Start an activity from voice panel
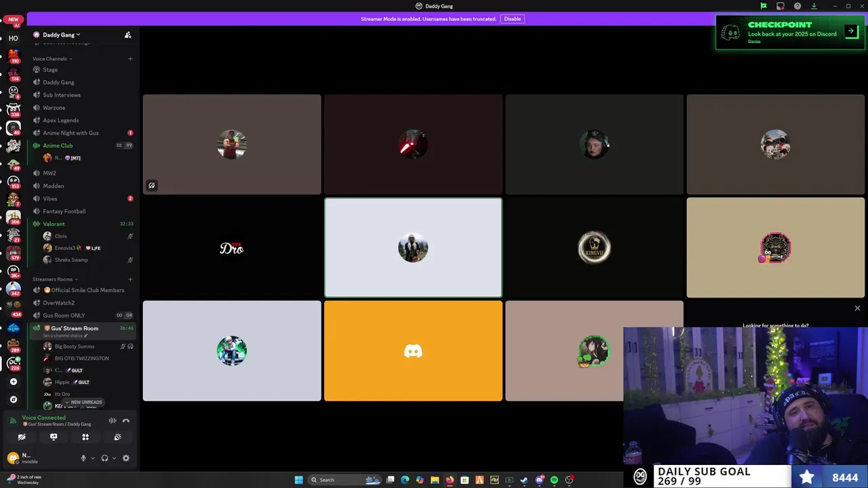Viewport: 868px width, 488px height. coord(85,437)
